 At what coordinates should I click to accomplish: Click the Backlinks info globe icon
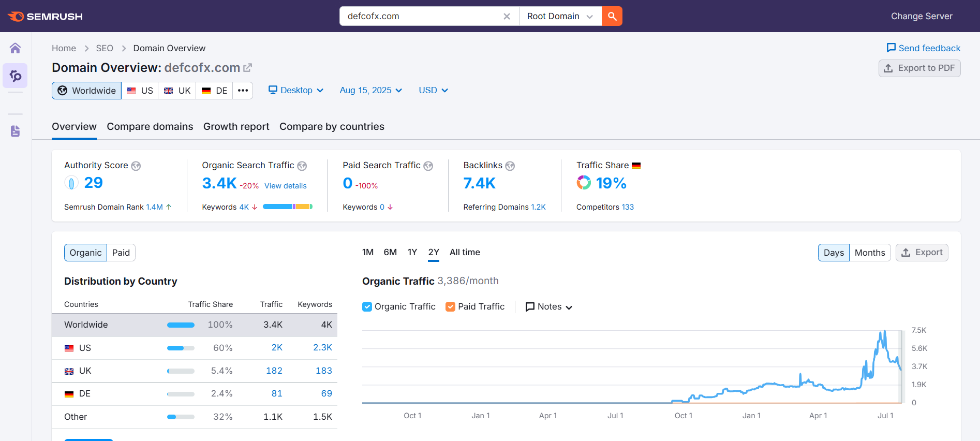(x=510, y=166)
